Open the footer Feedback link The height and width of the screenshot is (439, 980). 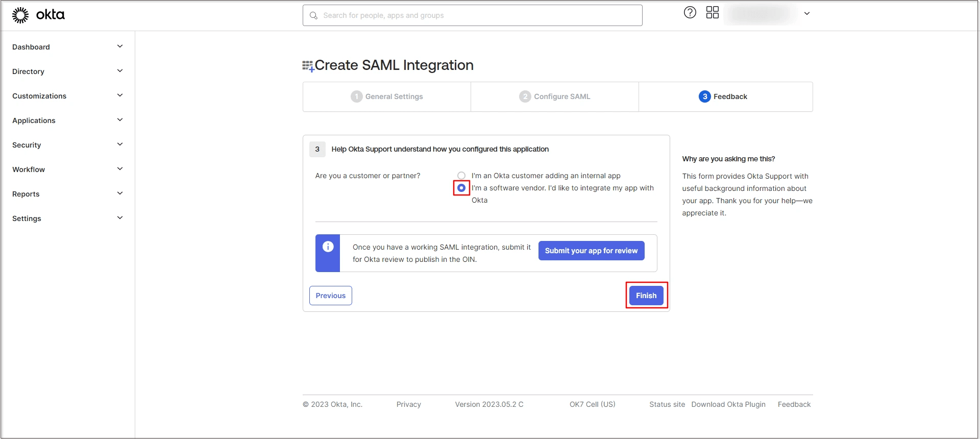[x=794, y=404]
